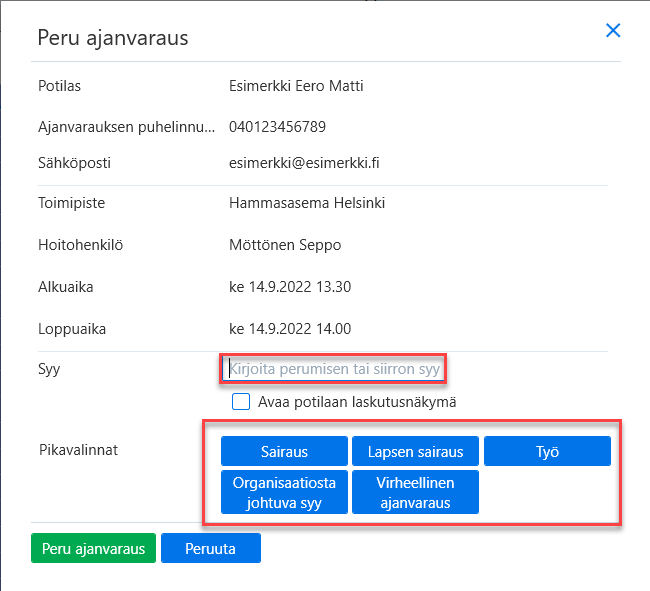The width and height of the screenshot is (650, 591).
Task: Click the Peru ajanvaraus dialog title
Action: [x=113, y=38]
